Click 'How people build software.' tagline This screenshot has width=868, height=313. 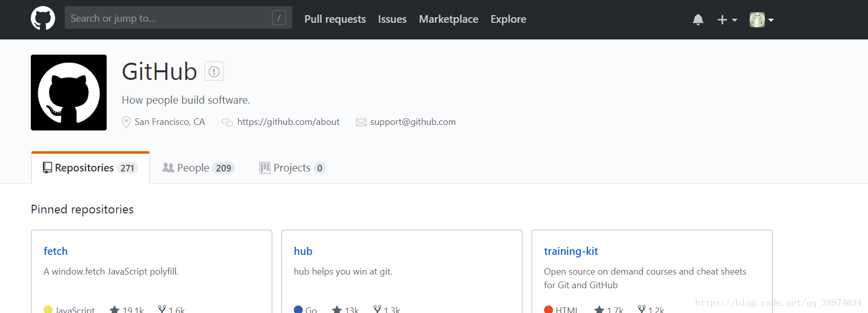click(186, 100)
